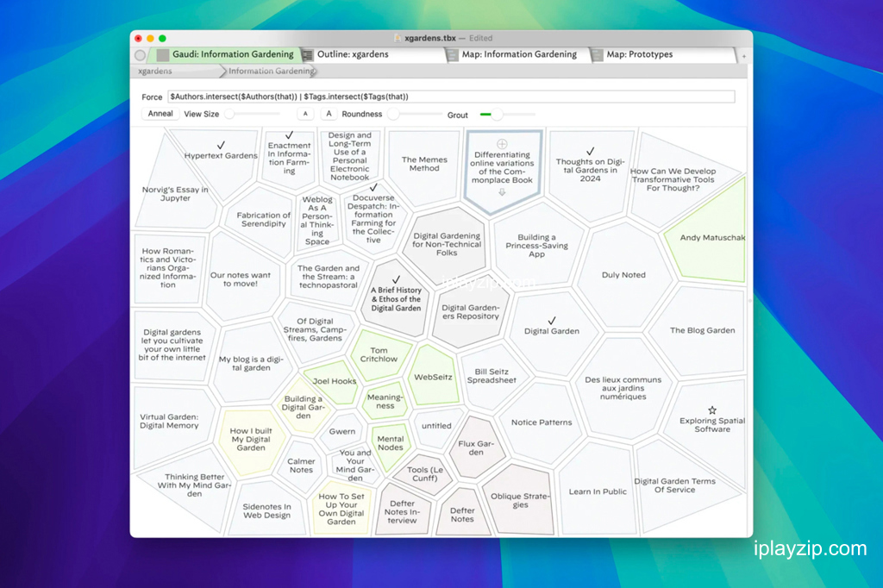Click the Anneal button
This screenshot has width=883, height=588.
point(160,114)
